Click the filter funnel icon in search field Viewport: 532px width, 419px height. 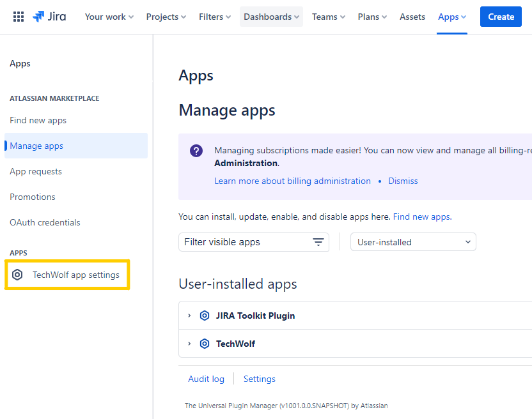click(318, 242)
